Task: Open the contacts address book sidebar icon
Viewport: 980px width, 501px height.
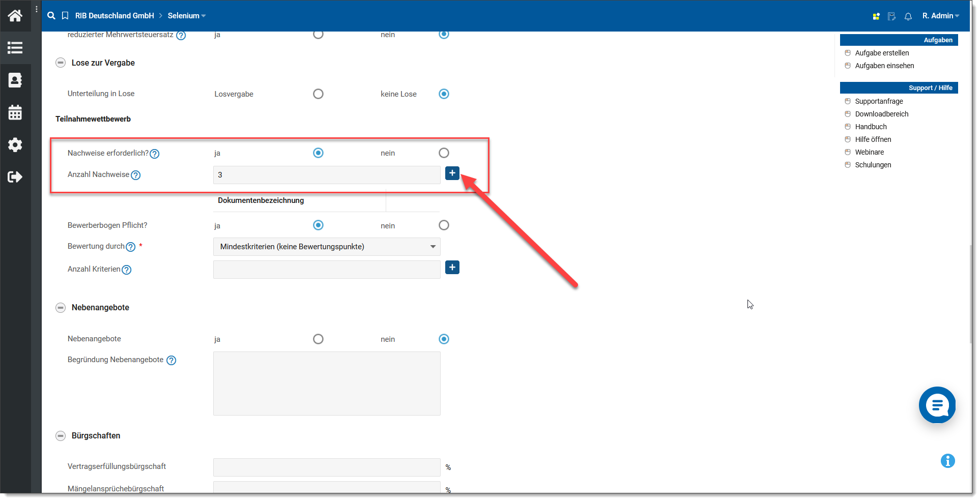Action: tap(15, 80)
